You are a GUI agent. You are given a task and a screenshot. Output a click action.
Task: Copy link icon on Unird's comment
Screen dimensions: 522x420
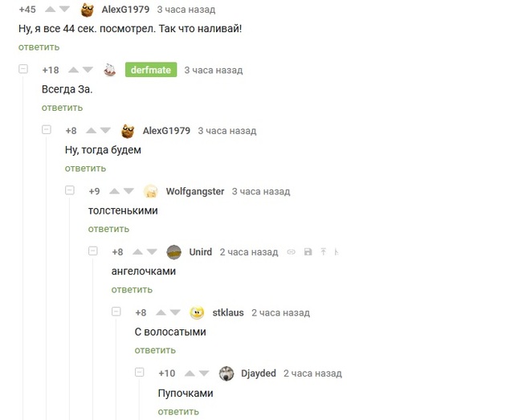coord(292,252)
